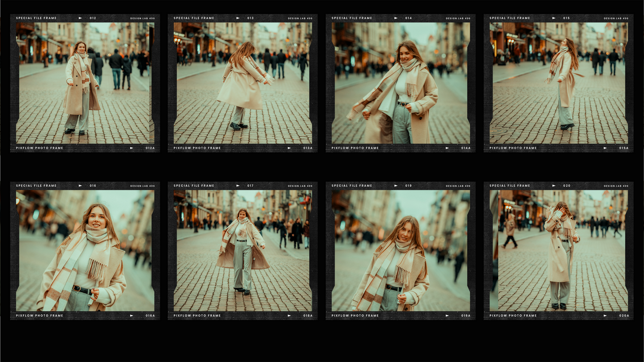The image size is (644, 362).
Task: Click the arrow icon left of 015A
Action: point(605,148)
